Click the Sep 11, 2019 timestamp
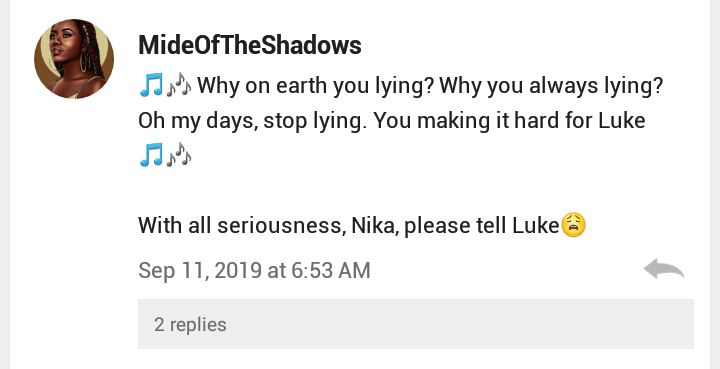 click(x=254, y=270)
